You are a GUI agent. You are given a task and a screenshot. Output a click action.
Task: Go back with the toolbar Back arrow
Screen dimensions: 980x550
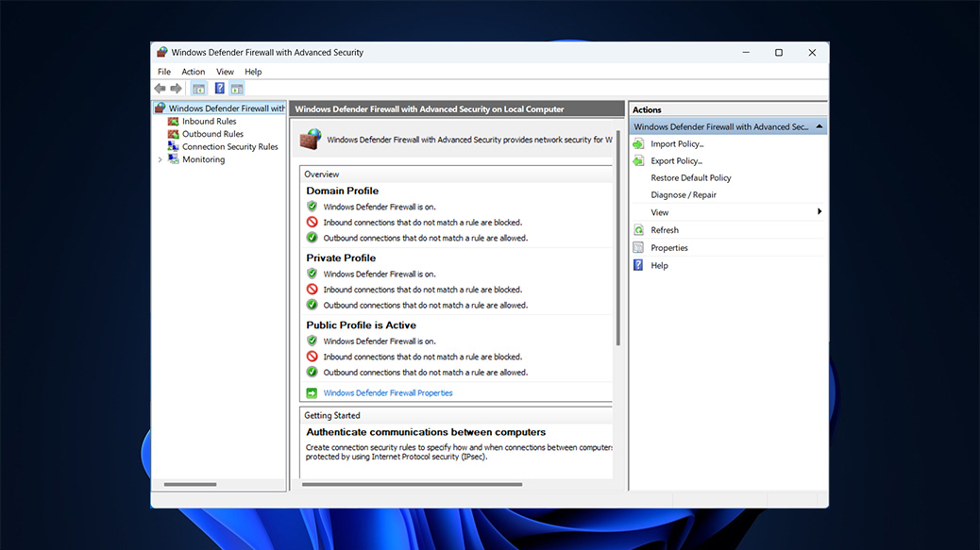coord(160,89)
